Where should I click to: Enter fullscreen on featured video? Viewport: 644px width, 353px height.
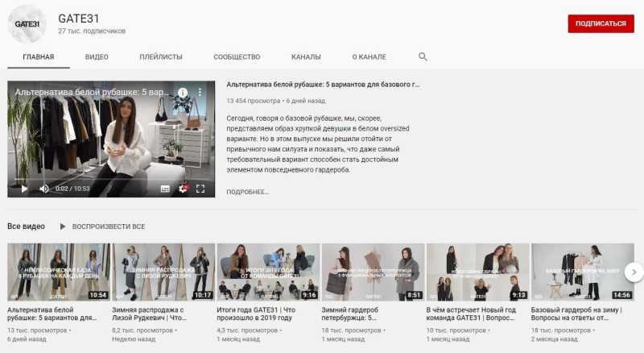tap(200, 189)
